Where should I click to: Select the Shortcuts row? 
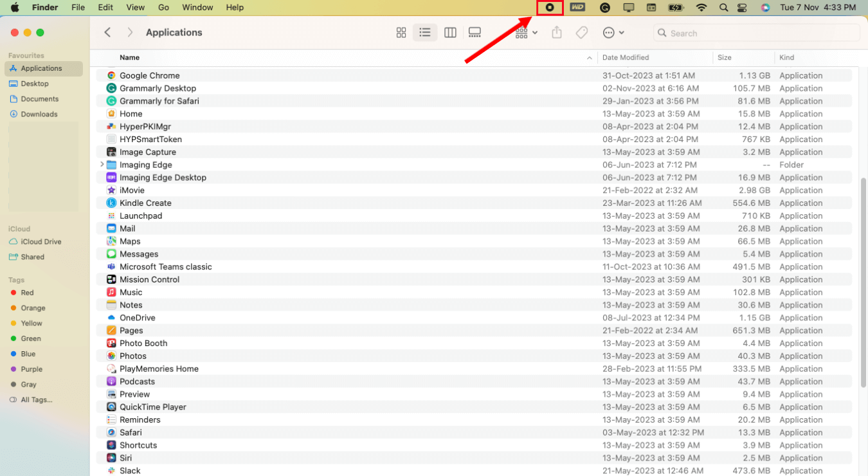tap(475, 445)
